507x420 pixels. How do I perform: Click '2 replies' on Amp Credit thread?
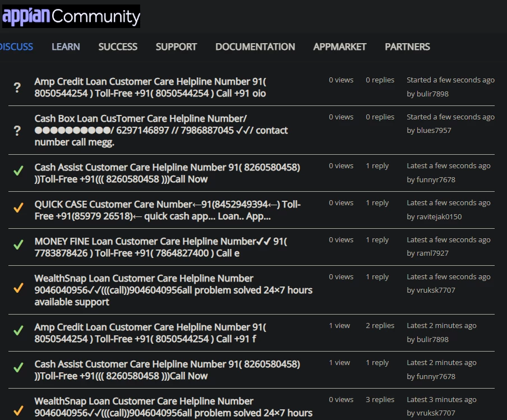380,326
